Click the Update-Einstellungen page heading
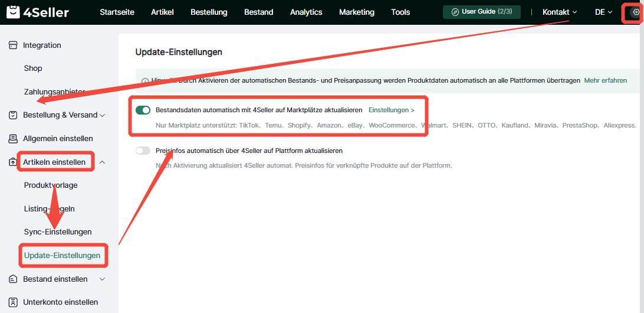The image size is (644, 313). [x=179, y=52]
